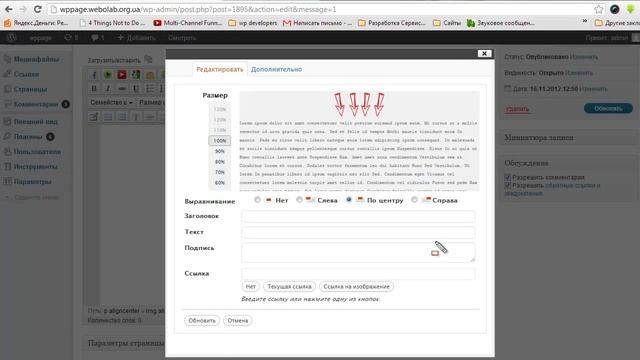Apply strikethrough in the editor toolbar
This screenshot has width=640, height=360.
[122, 88]
